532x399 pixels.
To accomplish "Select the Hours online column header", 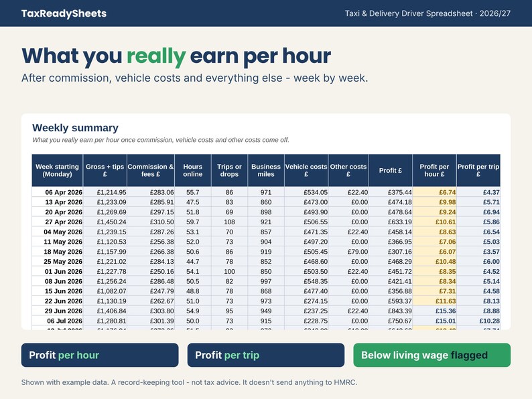I will pos(193,170).
